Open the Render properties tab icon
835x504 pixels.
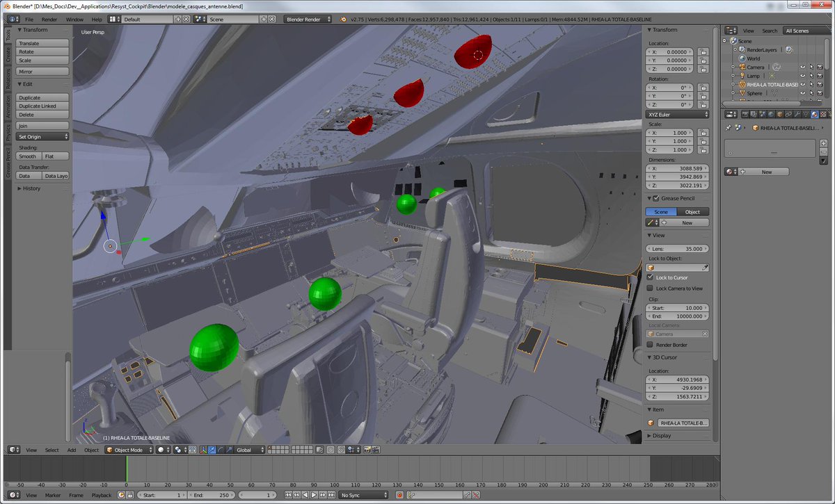[x=745, y=115]
